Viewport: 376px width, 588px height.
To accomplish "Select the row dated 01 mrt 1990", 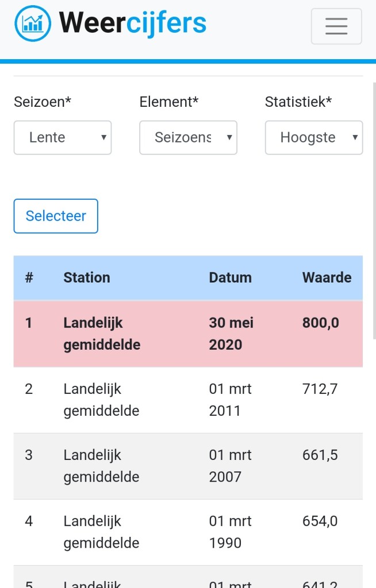I will point(188,532).
